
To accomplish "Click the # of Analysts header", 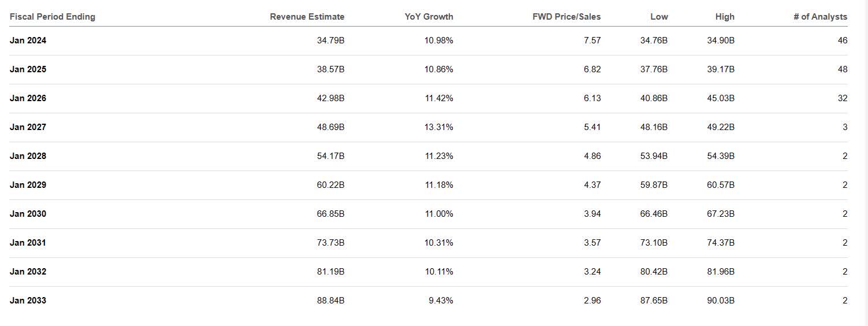I will (x=820, y=17).
